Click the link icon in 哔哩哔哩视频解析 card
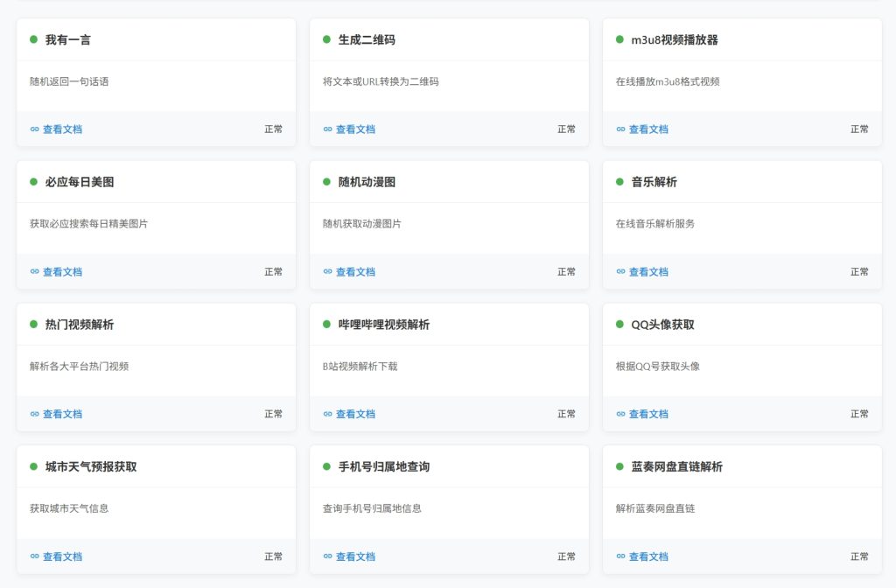 pyautogui.click(x=328, y=415)
